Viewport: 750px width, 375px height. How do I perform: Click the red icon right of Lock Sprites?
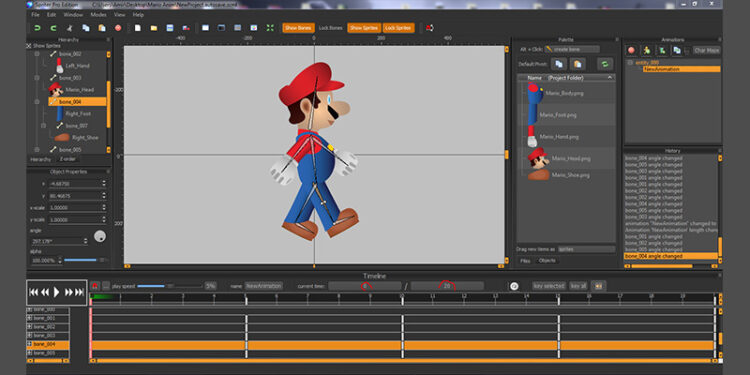430,28
